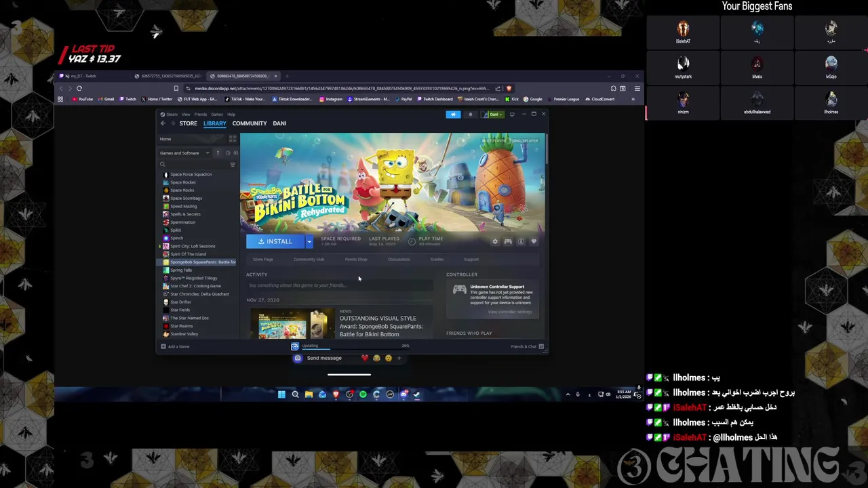868x488 pixels.
Task: Click View controller settings link
Action: 510,312
